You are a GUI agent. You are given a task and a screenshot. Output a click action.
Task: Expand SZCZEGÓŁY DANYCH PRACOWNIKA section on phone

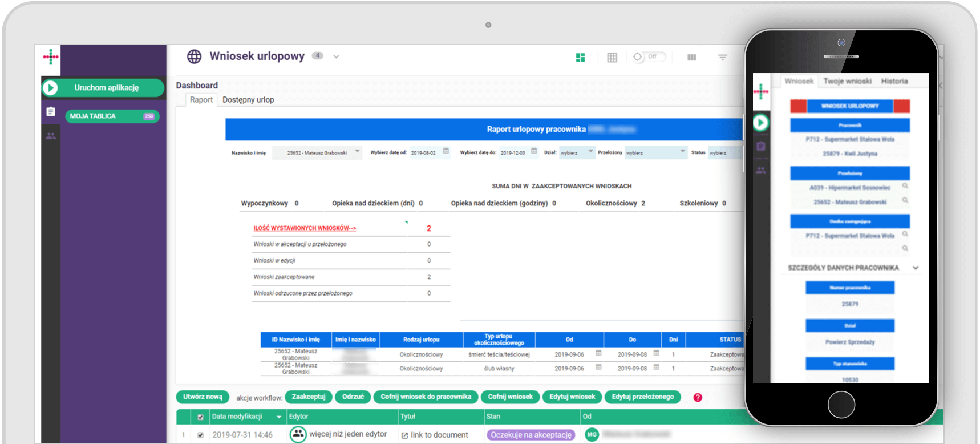pos(915,268)
